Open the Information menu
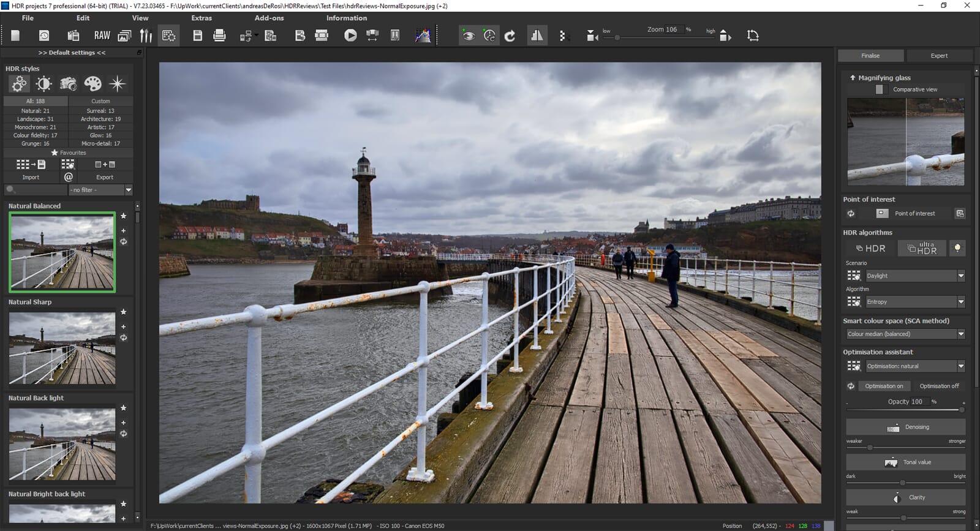 point(347,18)
